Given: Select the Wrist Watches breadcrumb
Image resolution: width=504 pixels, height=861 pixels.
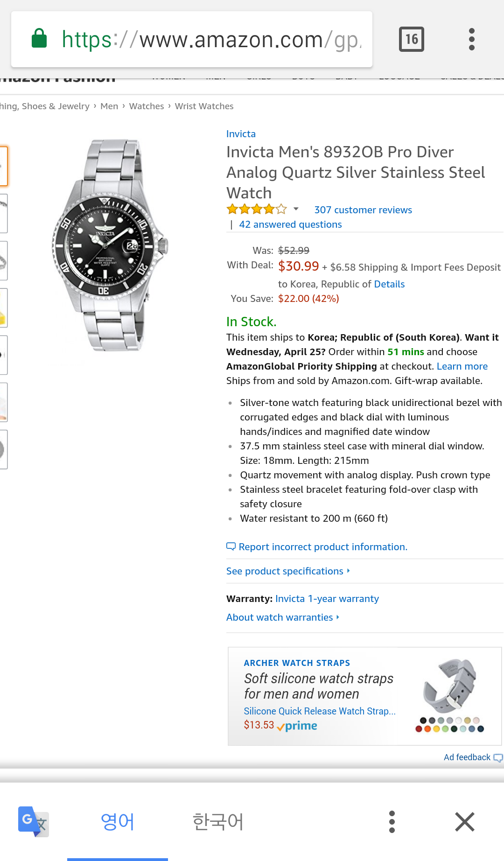Looking at the screenshot, I should (204, 106).
